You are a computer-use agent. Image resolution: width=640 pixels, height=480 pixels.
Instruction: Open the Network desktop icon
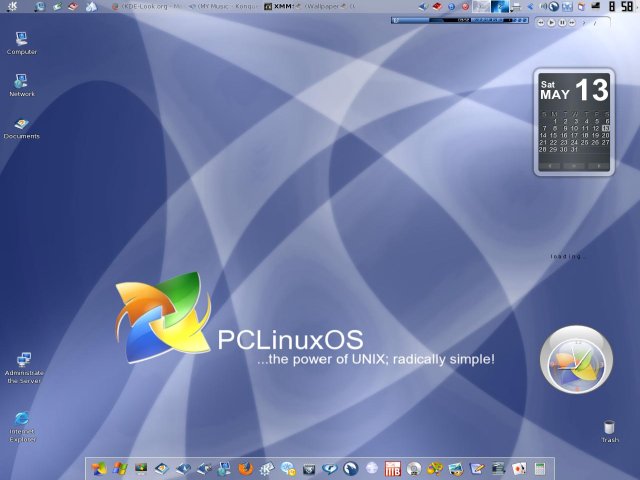[22, 85]
